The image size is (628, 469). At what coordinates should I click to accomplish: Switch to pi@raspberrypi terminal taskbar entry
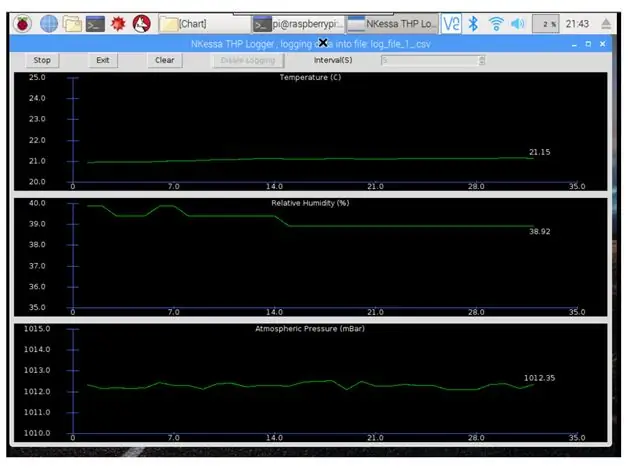tap(298, 24)
